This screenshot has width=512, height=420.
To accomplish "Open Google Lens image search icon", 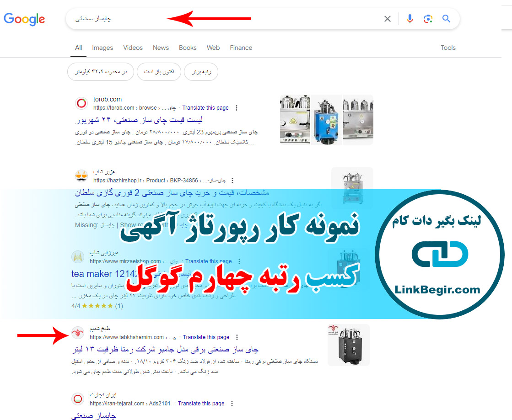I will (x=428, y=19).
